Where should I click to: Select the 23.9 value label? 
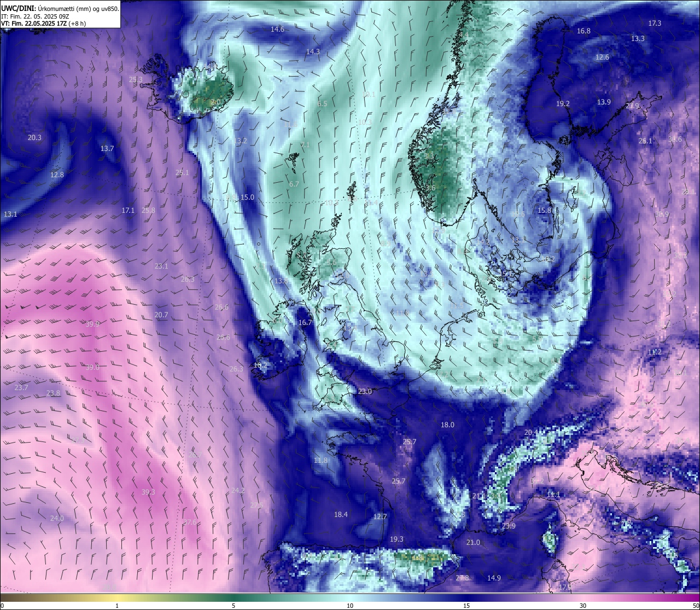tap(509, 526)
